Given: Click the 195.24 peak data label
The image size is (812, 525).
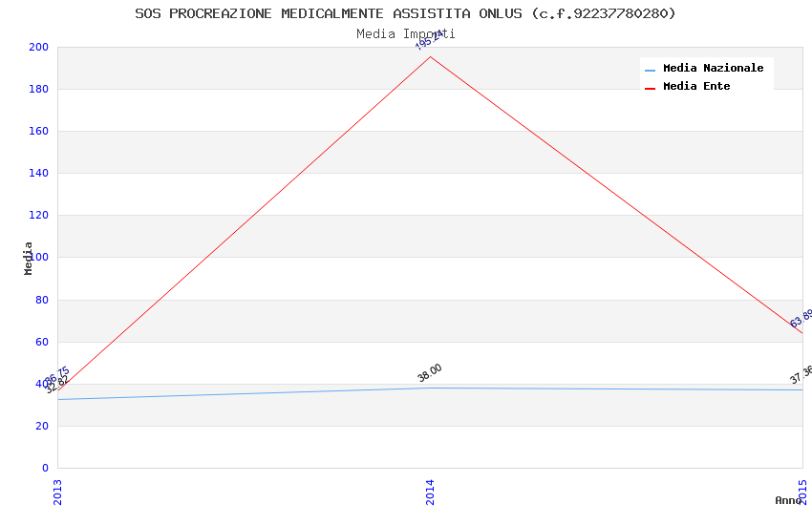Looking at the screenshot, I should click(429, 40).
